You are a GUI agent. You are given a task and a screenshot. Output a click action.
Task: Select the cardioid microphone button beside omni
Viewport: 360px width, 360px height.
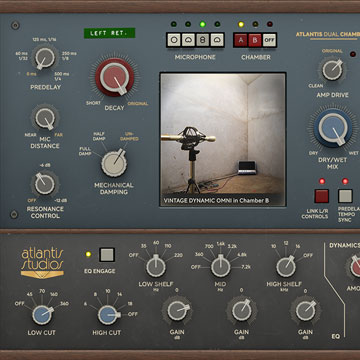coord(188,40)
